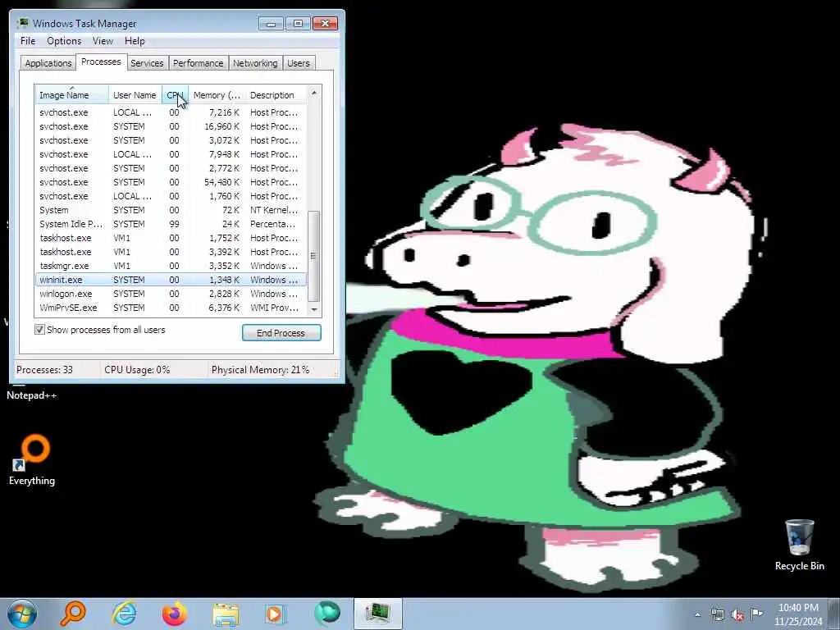
Task: Open the Options menu
Action: click(64, 41)
